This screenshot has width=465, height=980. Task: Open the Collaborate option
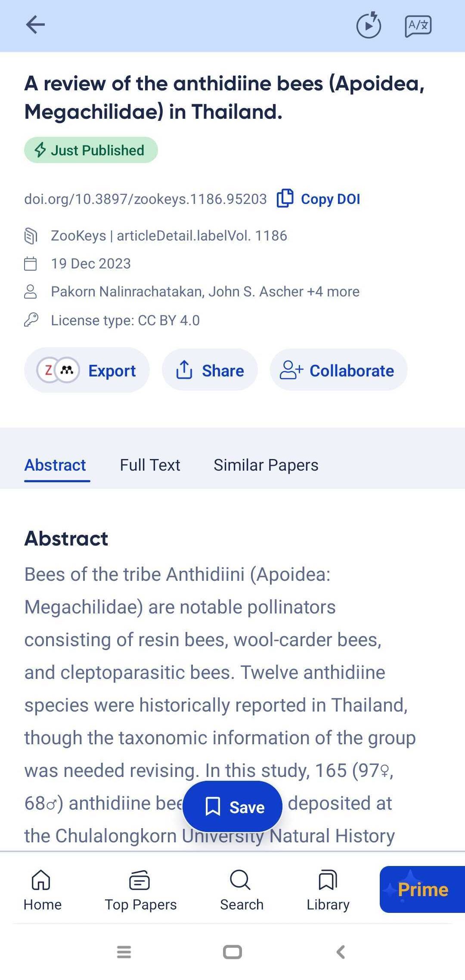338,370
